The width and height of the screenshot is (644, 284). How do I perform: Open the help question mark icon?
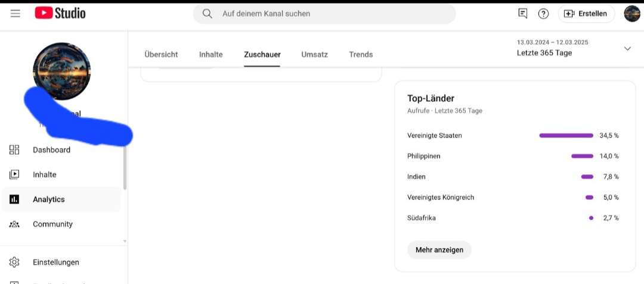[543, 14]
